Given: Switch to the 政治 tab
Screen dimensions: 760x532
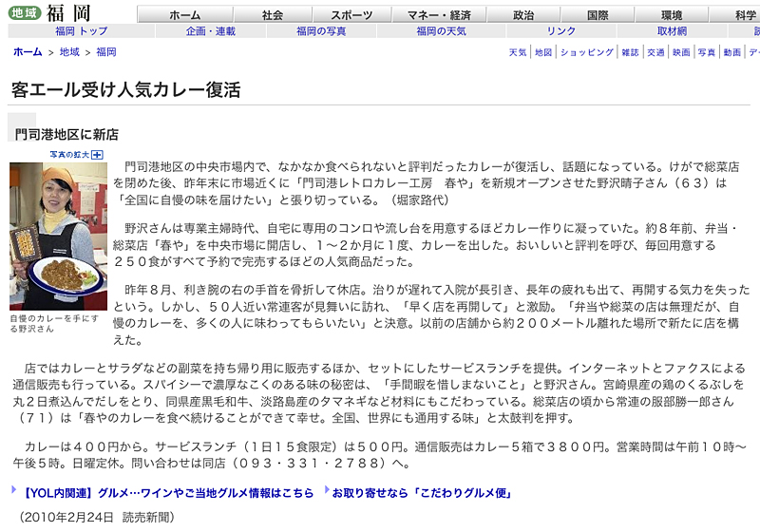Looking at the screenshot, I should (x=523, y=15).
